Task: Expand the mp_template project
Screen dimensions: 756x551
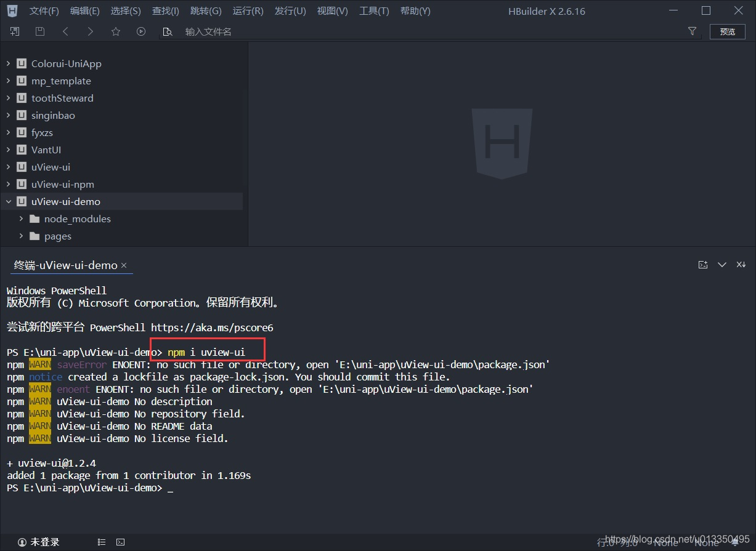Action: [9, 81]
